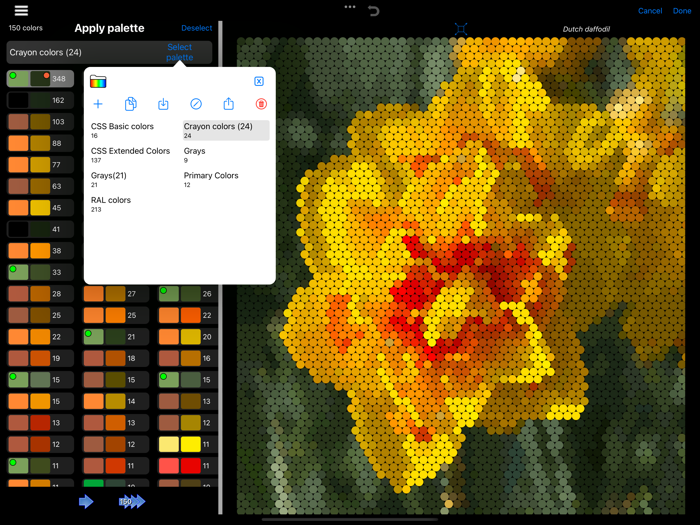Select the color pair row with count 19
Screen dimensions: 700x525
coord(40,358)
